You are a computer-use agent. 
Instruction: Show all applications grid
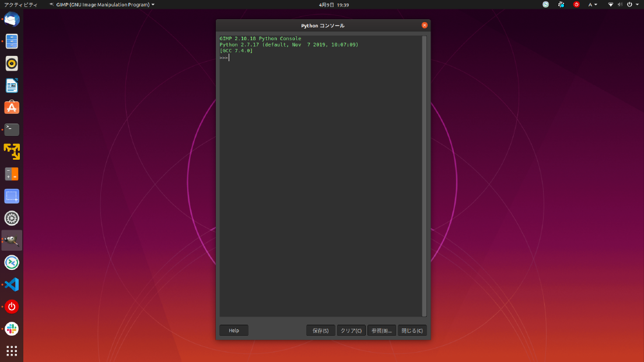(x=12, y=351)
